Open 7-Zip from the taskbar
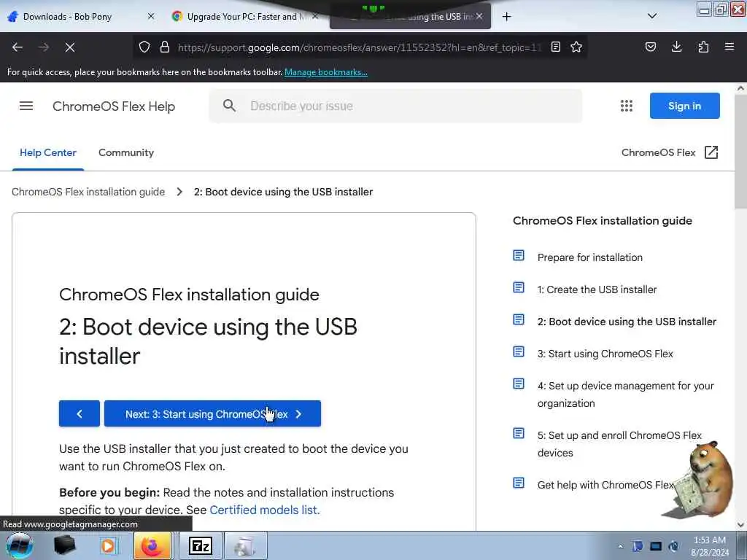The image size is (747, 560). tap(200, 545)
